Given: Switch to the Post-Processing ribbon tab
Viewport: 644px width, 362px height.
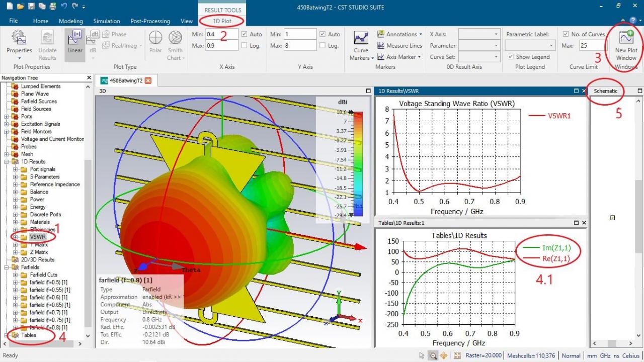Looking at the screenshot, I should pos(150,21).
